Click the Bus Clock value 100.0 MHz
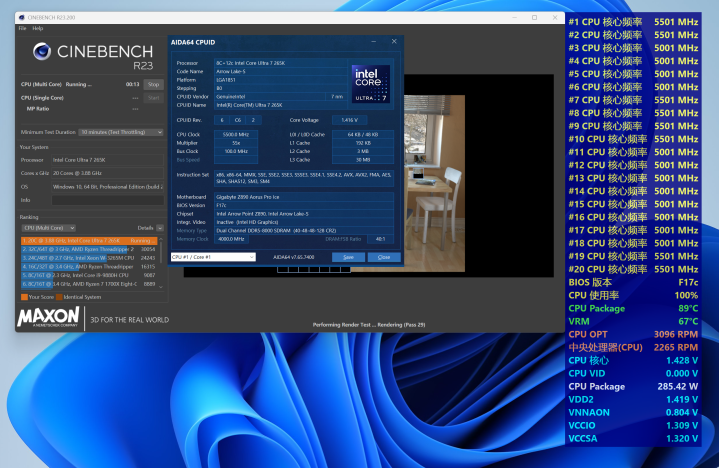 236,151
